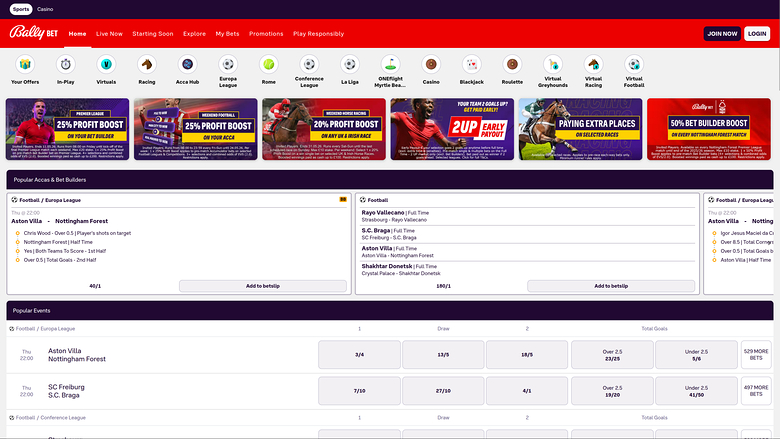
Task: Open the Live Now menu item
Action: coord(109,34)
